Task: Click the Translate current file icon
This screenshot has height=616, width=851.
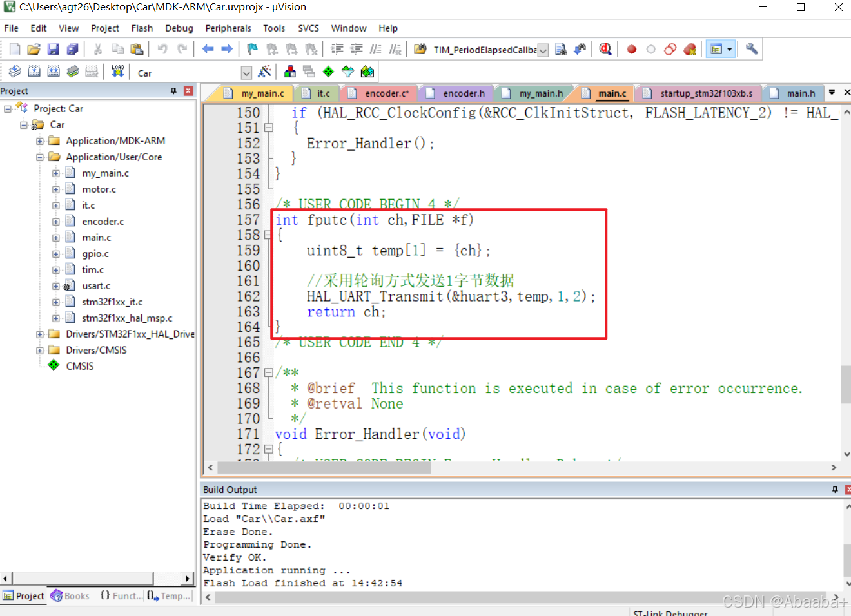Action: tap(15, 72)
